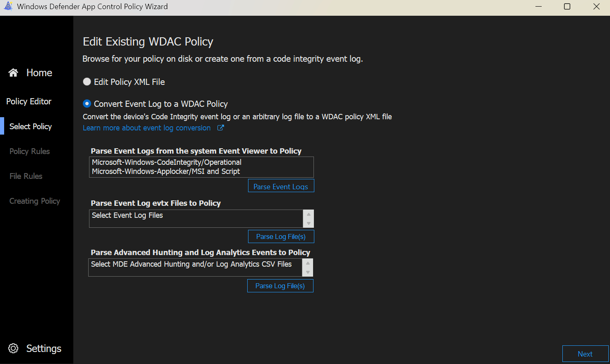Click the Microsoft-Windows-CodeIntegrity/Operational log entry

tap(166, 162)
